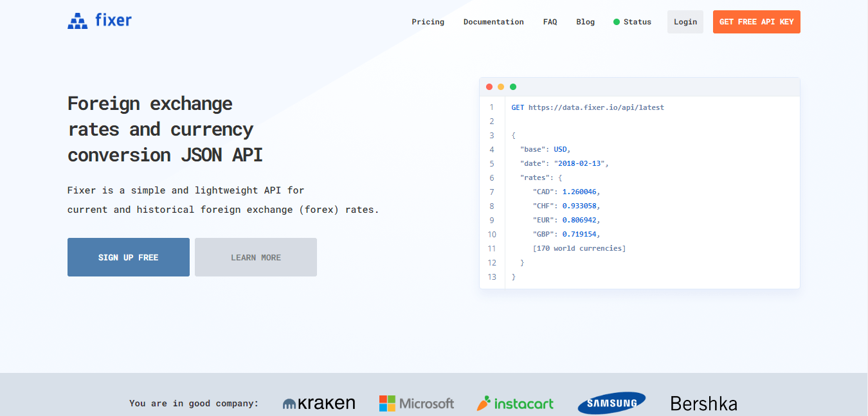Click the yellow window dot in code panel
This screenshot has height=416, width=868.
click(x=501, y=87)
